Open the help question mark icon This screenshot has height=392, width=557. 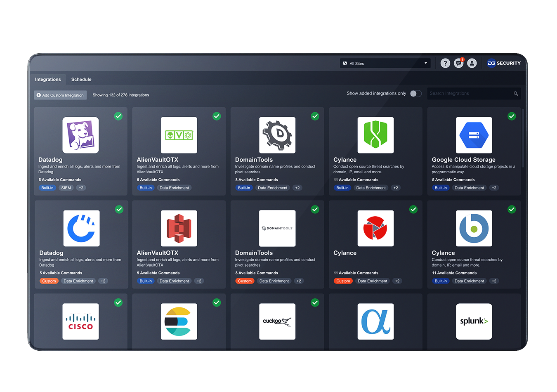pos(445,63)
